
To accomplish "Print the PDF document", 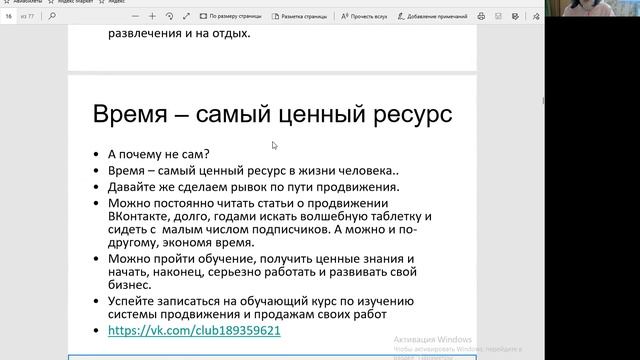I will pyautogui.click(x=481, y=16).
